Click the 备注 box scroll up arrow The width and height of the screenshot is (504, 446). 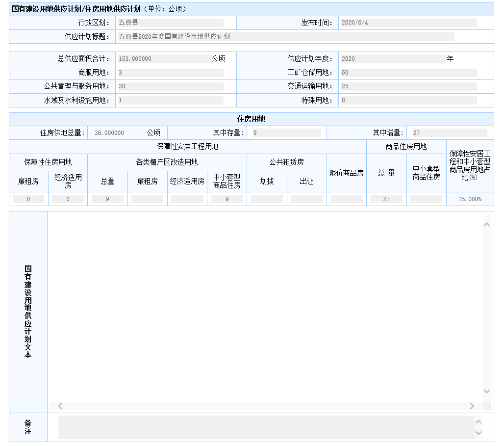click(x=479, y=421)
